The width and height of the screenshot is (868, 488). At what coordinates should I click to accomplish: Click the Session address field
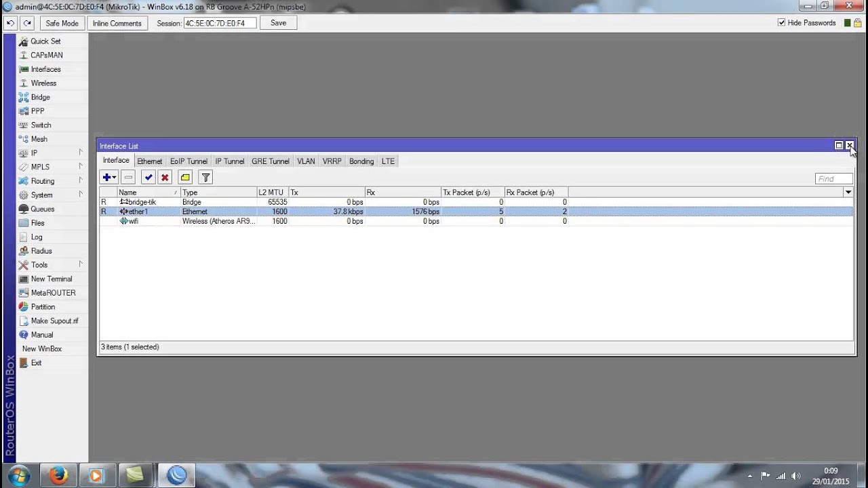click(220, 23)
